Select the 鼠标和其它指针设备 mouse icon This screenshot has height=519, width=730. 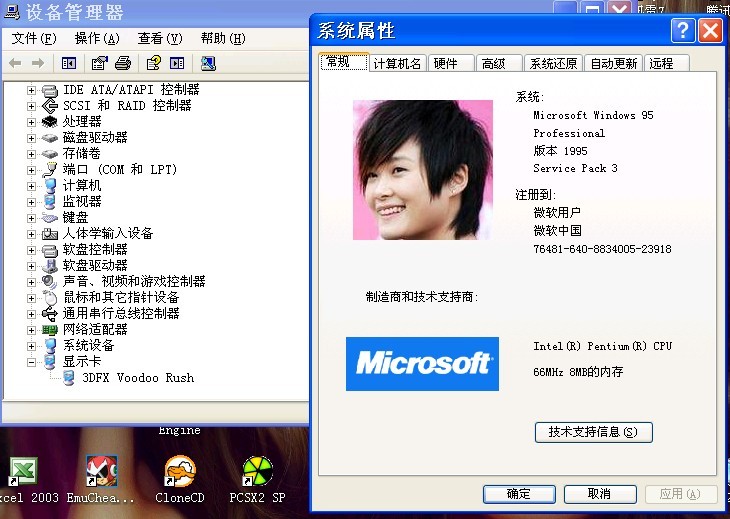click(x=49, y=297)
